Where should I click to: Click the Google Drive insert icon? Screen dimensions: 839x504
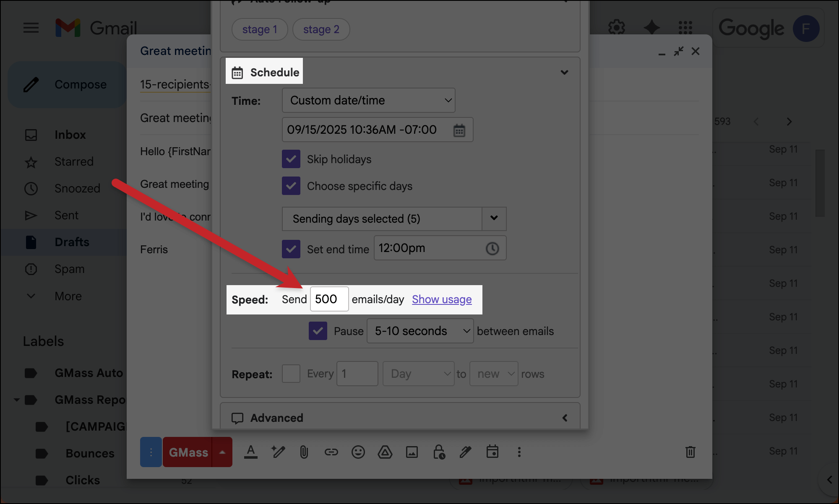click(x=385, y=452)
